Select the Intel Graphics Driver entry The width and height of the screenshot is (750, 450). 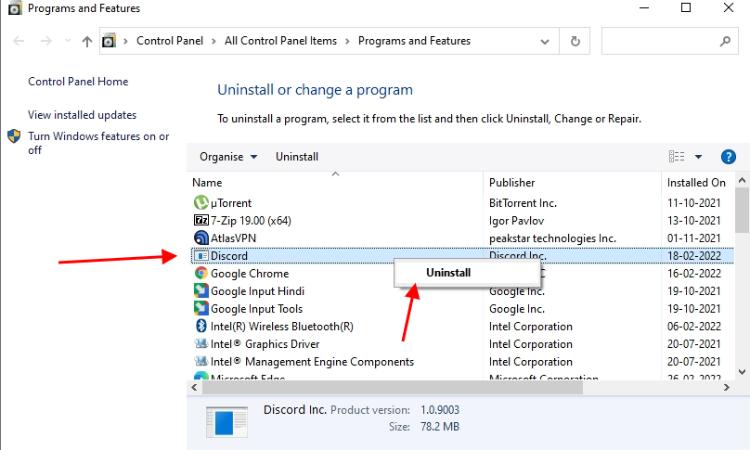(x=265, y=344)
